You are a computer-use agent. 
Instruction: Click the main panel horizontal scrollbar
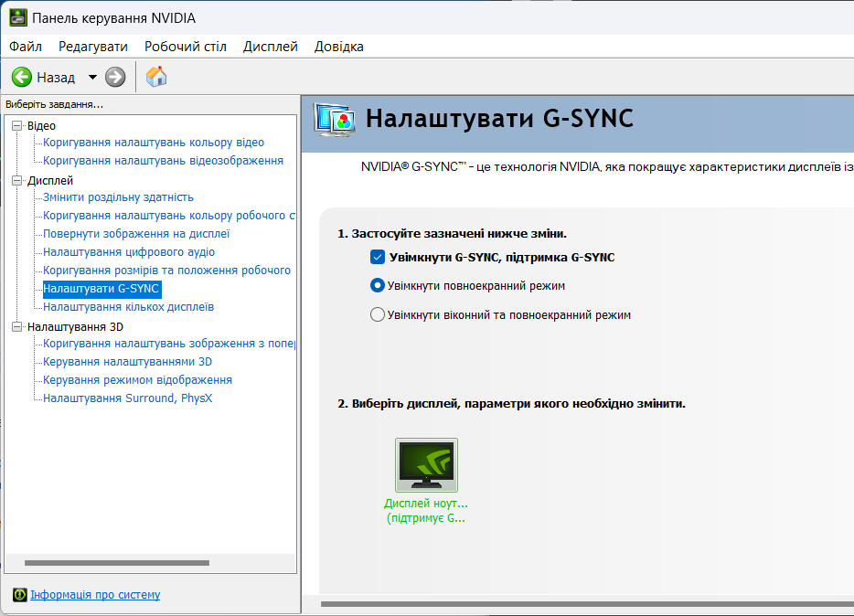(x=587, y=604)
